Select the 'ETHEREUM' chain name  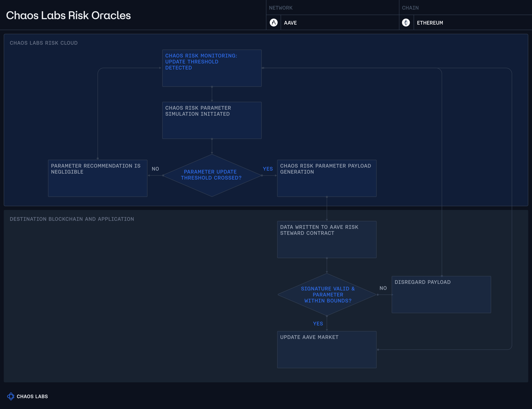[430, 23]
